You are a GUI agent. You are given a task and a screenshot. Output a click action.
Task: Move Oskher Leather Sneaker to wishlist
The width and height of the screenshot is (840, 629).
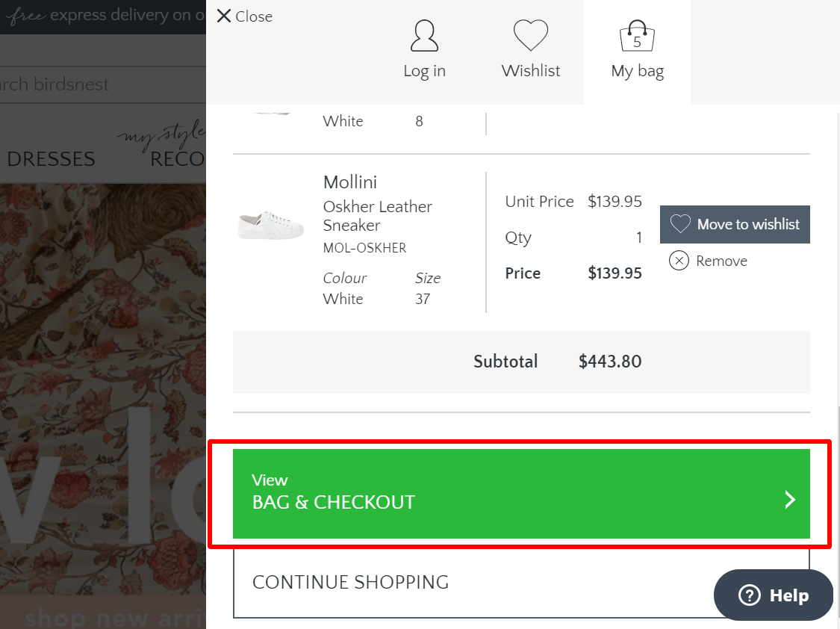coord(735,224)
